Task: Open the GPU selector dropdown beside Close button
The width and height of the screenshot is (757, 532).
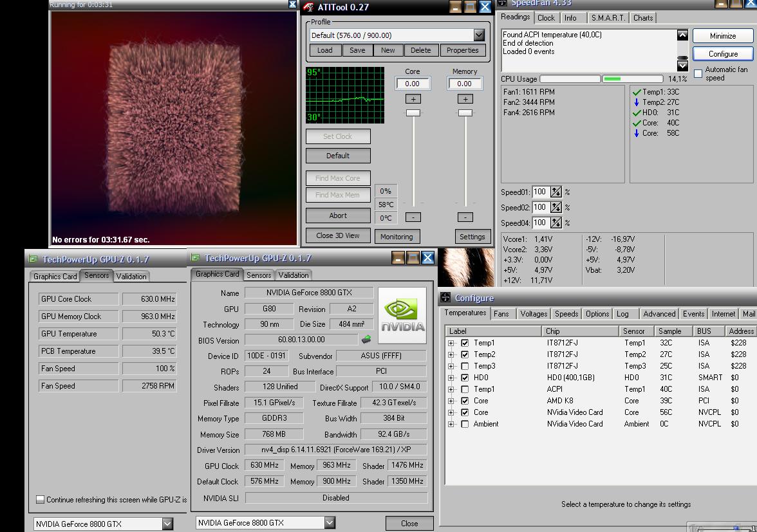Action: click(330, 522)
